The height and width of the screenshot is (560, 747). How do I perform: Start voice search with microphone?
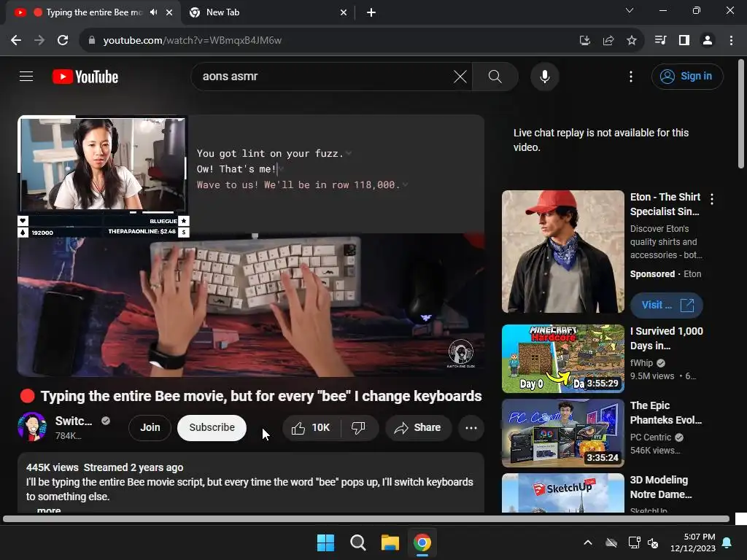point(544,77)
